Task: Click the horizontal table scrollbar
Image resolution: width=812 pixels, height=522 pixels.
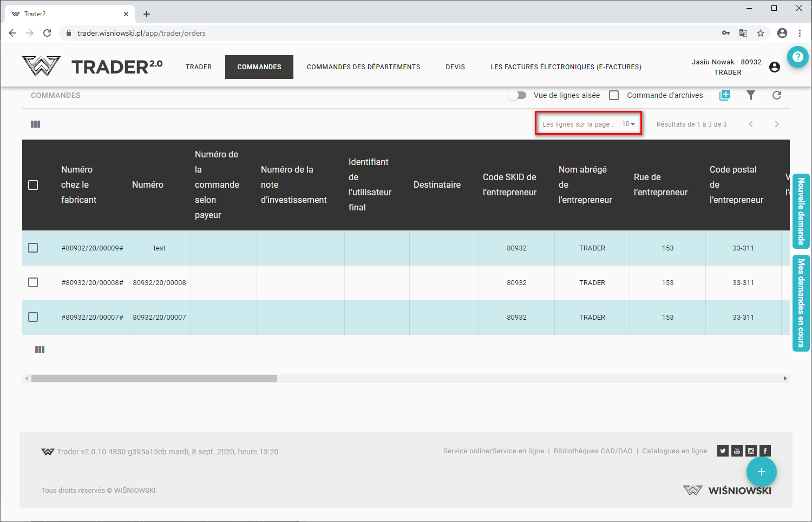Action: coord(154,379)
